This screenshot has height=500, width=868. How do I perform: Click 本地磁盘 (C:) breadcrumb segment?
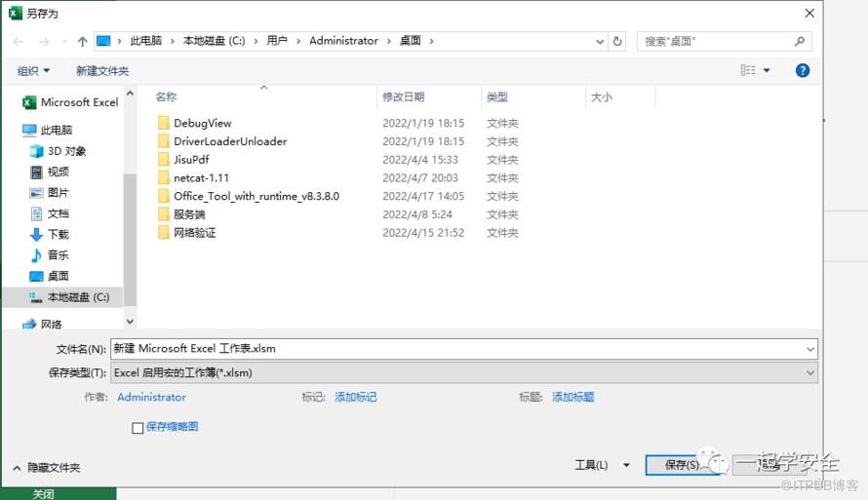click(214, 41)
